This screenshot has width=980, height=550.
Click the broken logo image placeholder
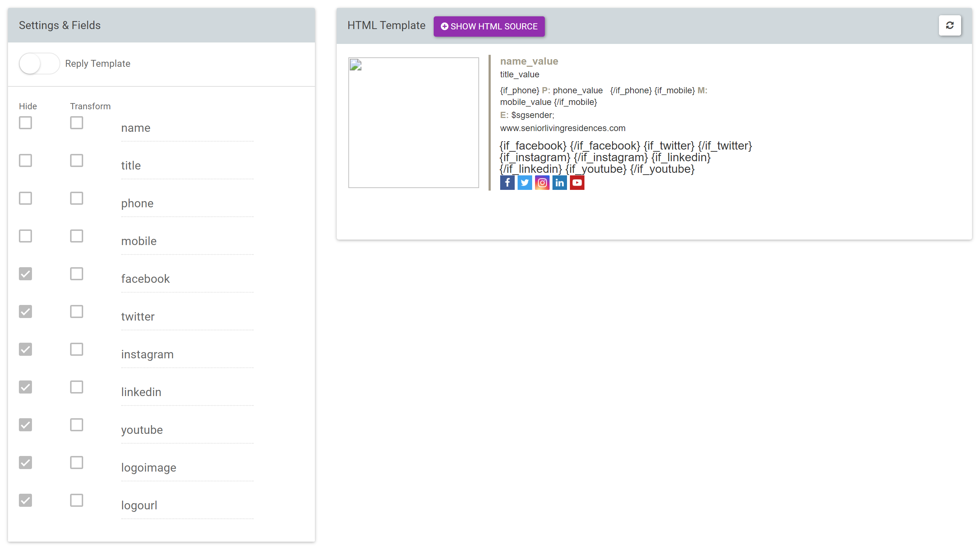pos(413,122)
